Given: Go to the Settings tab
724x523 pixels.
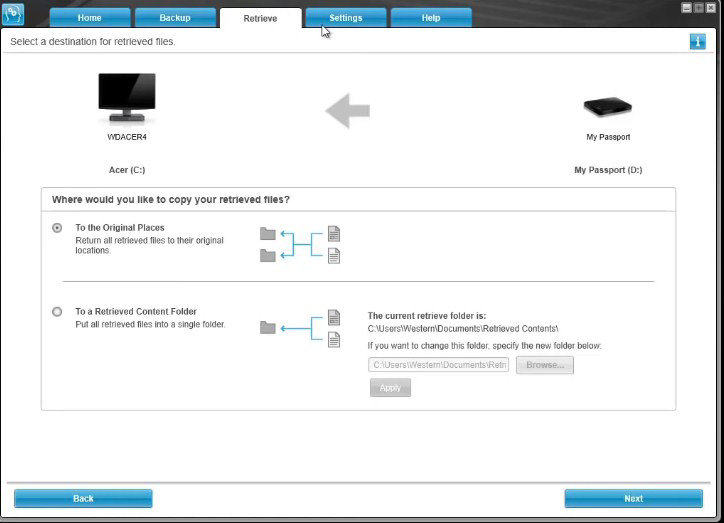Looking at the screenshot, I should 346,18.
